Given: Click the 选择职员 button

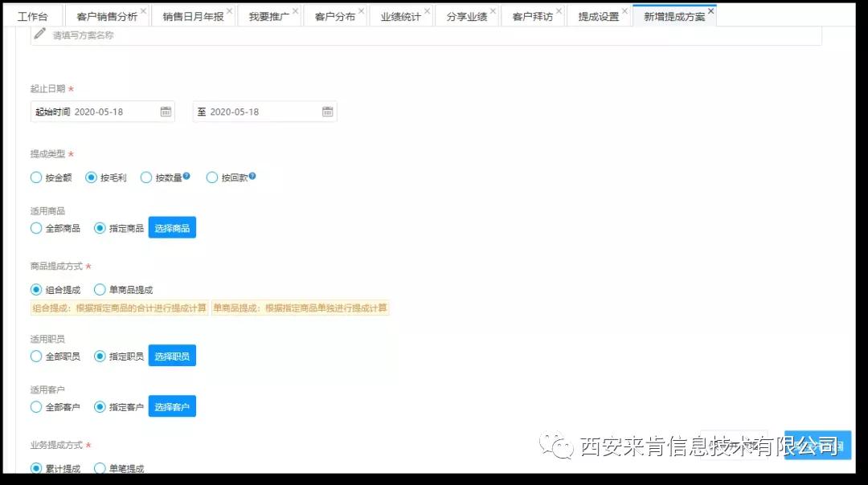Looking at the screenshot, I should click(172, 357).
